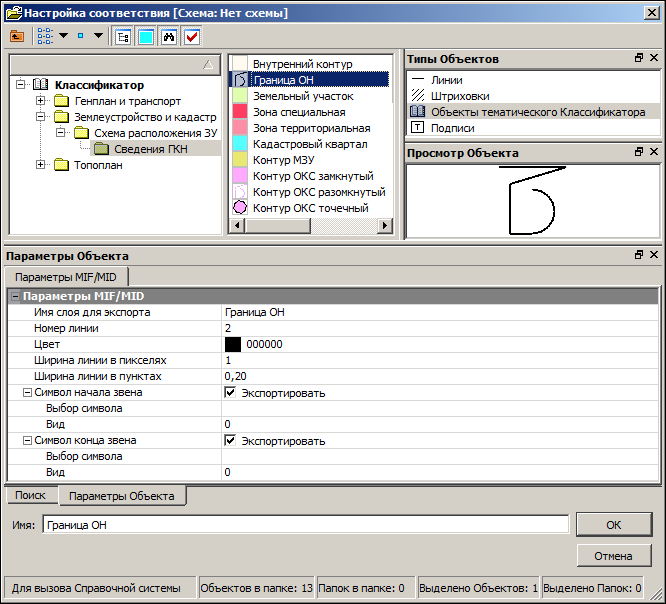Viewport: 666px width, 604px height.
Task: Toggle the binoculars search panel button
Action: (x=169, y=37)
